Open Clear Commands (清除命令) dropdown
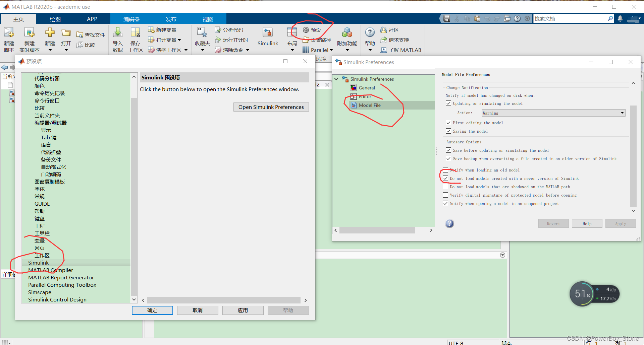The image size is (644, 345). [248, 50]
